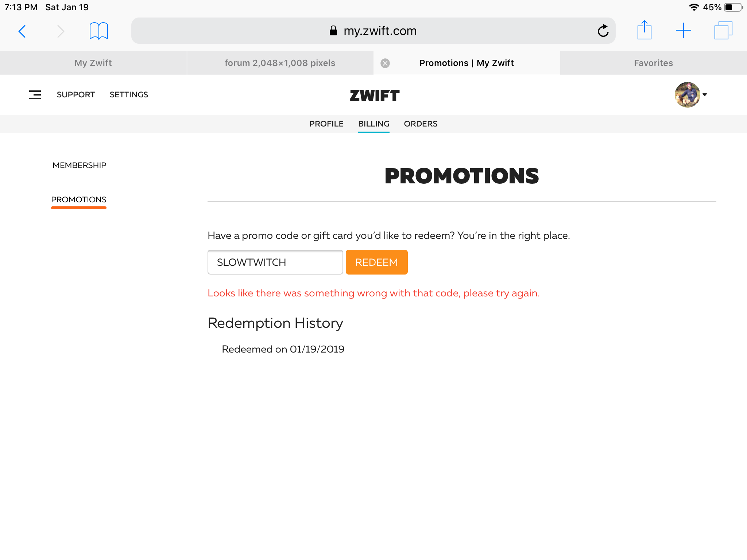Switch to the My Zwift browser tab
Screen dimensions: 747x560
[x=93, y=63]
